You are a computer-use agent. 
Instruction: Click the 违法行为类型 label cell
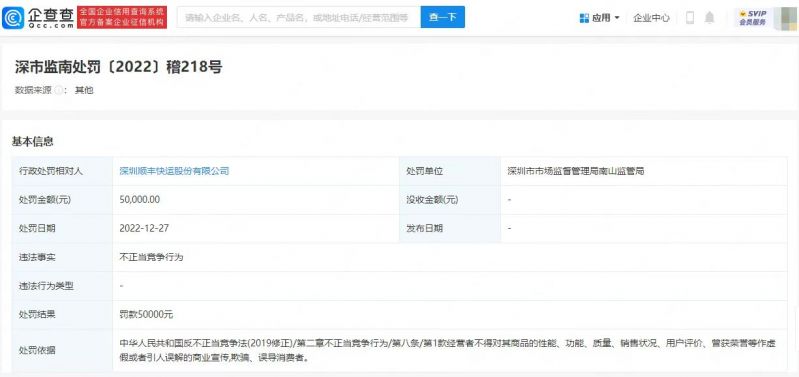[x=62, y=286]
